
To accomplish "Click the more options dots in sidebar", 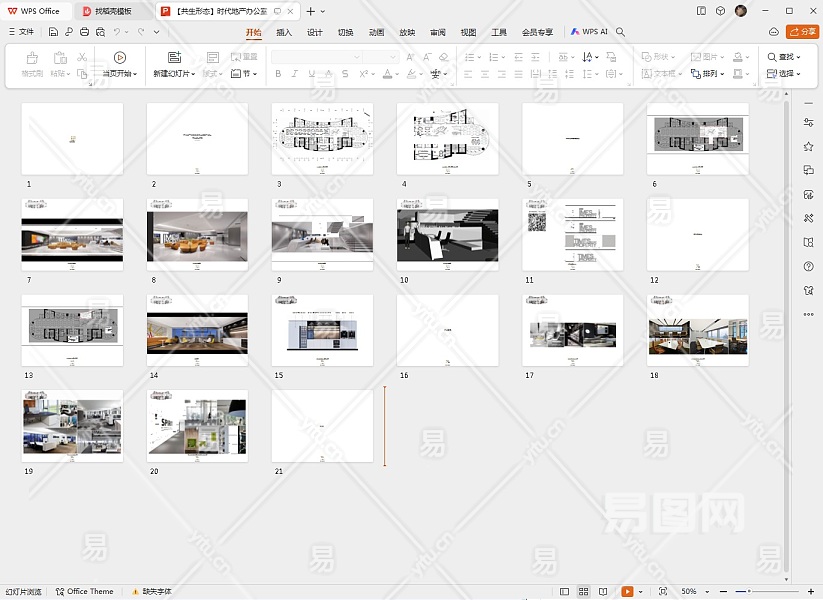I will click(808, 314).
